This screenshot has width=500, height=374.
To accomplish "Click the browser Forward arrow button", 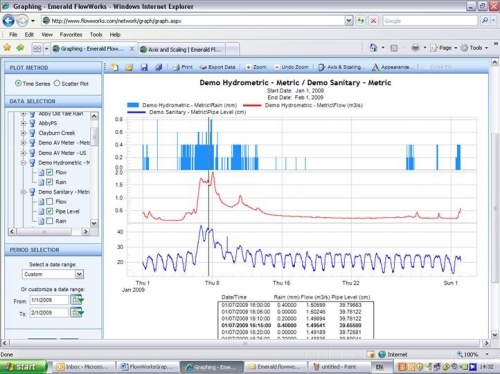I will click(x=22, y=21).
